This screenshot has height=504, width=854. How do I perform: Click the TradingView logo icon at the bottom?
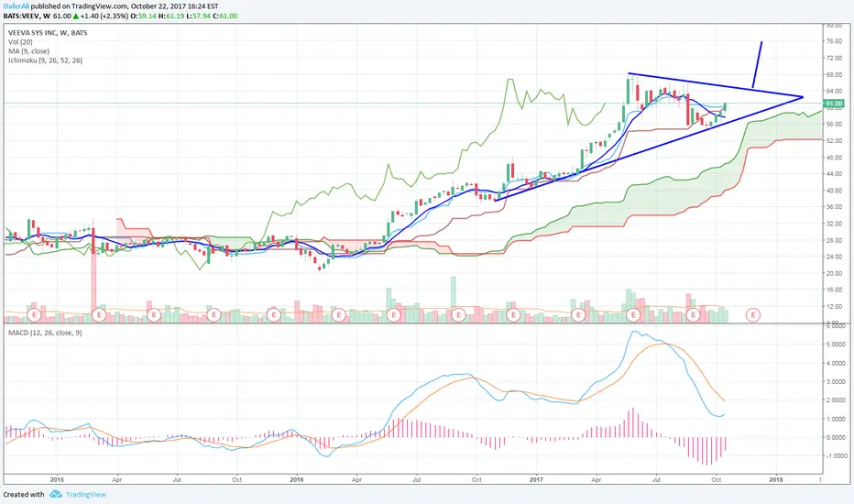(56, 494)
